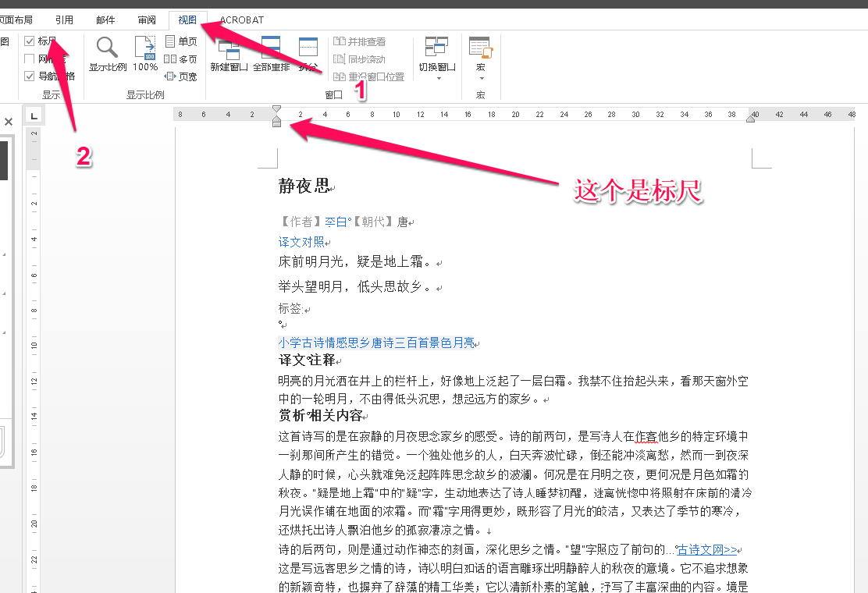
Task: Click the vertical ruler
Action: pos(34,360)
